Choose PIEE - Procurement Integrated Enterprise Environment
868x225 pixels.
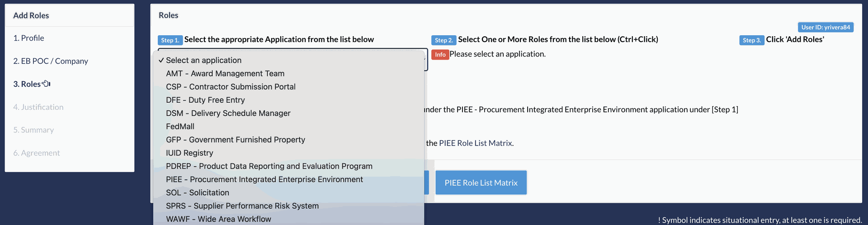(x=264, y=179)
